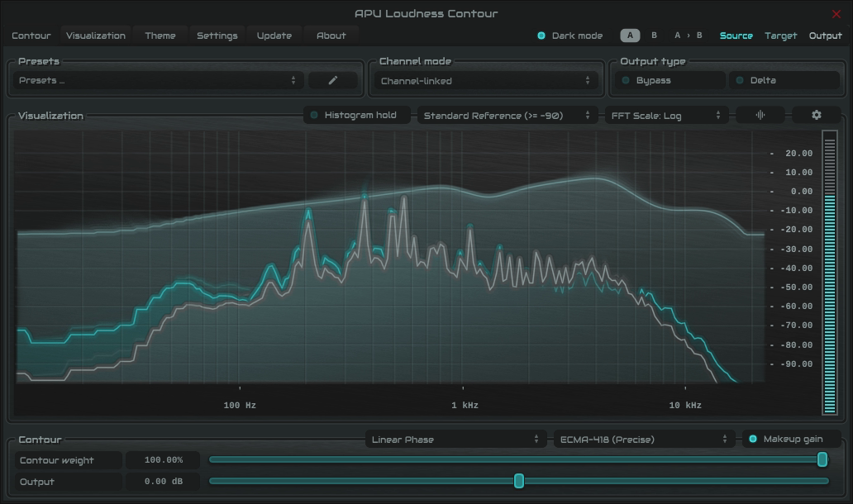Enable the Bypass output toggle
This screenshot has width=853, height=504.
[671, 80]
